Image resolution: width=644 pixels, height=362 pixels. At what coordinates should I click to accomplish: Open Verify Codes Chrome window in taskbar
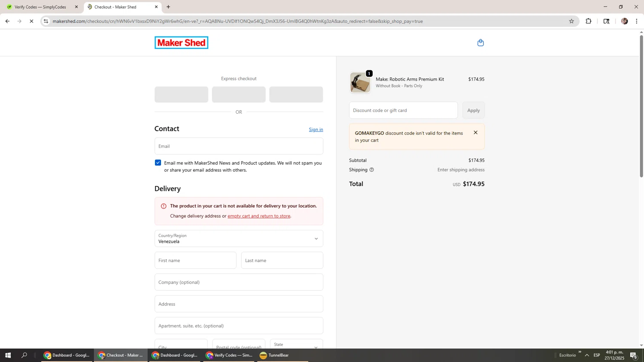[x=229, y=355]
